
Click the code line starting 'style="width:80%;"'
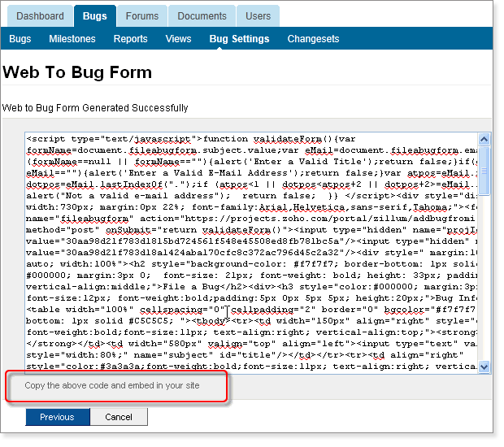point(245,355)
